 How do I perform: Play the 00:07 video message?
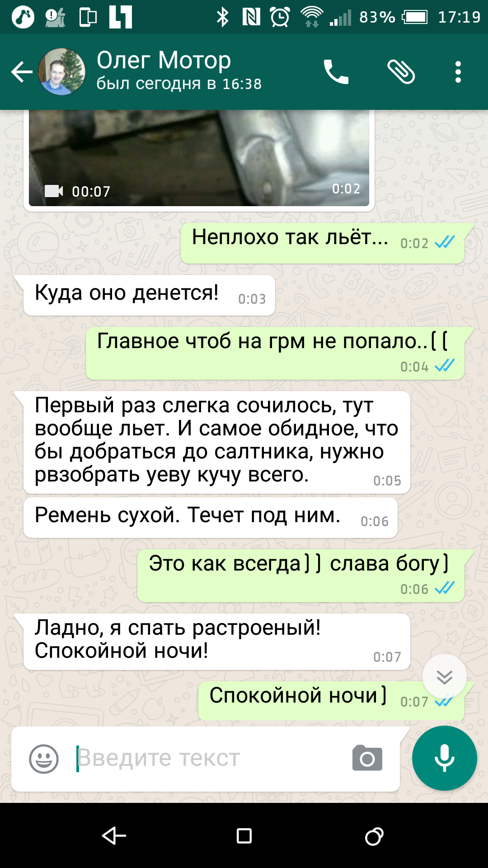(x=199, y=158)
